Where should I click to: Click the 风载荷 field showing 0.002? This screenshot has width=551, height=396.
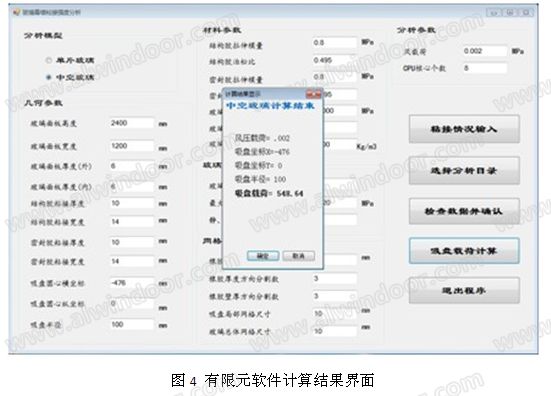pyautogui.click(x=485, y=51)
